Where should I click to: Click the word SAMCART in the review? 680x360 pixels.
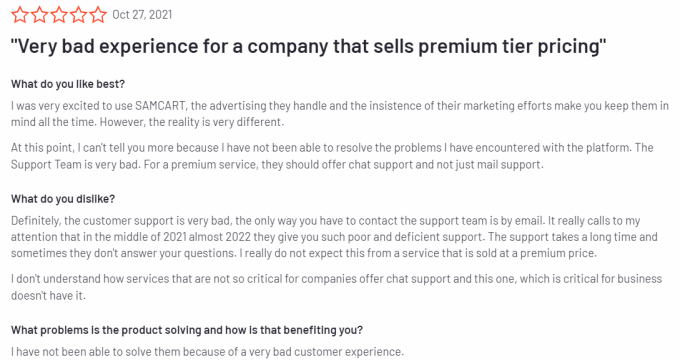click(160, 106)
